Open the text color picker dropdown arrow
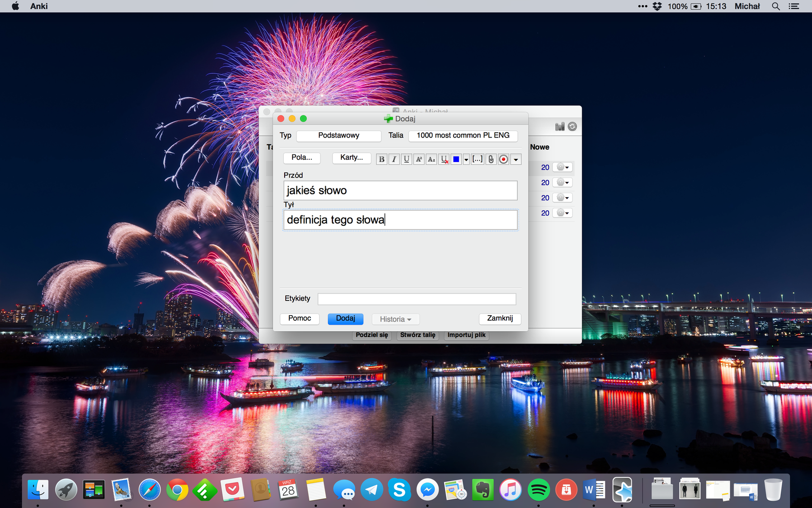 pyautogui.click(x=466, y=160)
